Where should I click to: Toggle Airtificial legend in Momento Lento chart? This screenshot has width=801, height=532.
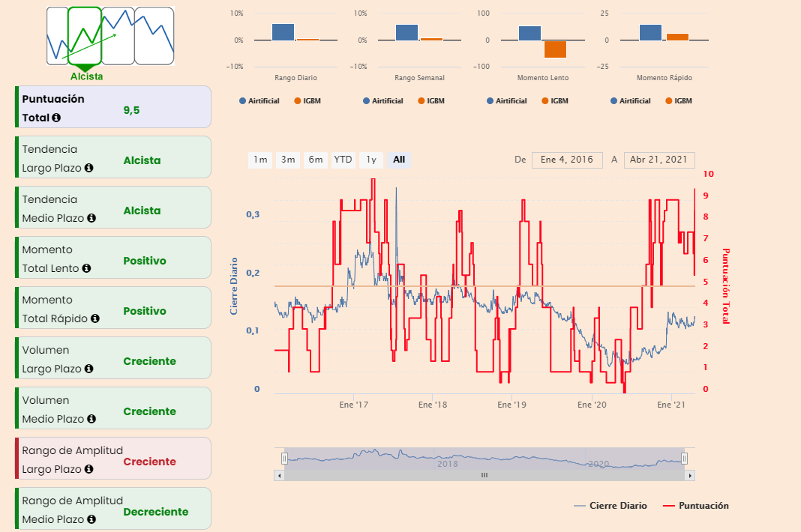click(507, 100)
